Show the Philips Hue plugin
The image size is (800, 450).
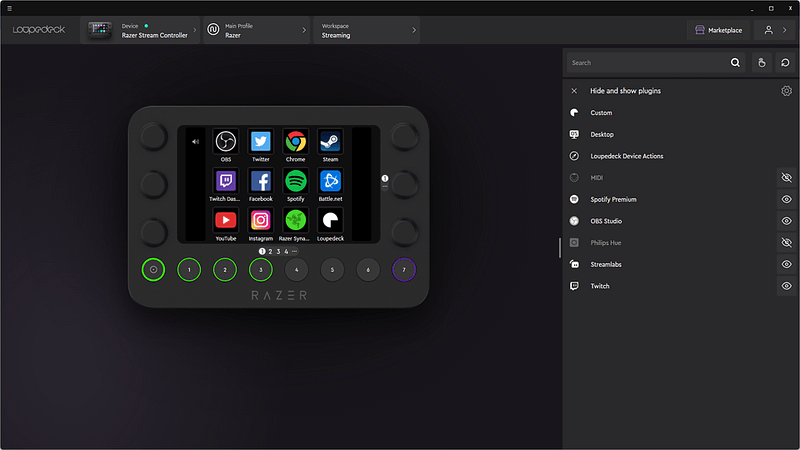(x=786, y=243)
